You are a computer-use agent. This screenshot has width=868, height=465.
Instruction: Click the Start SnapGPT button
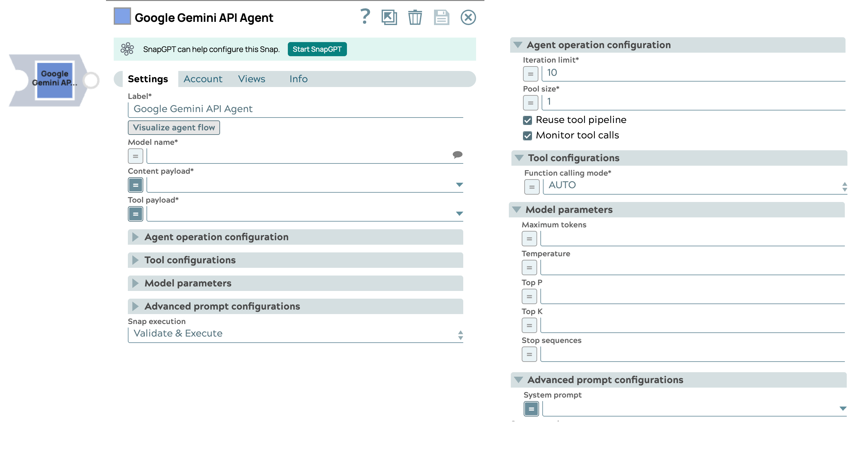(317, 49)
